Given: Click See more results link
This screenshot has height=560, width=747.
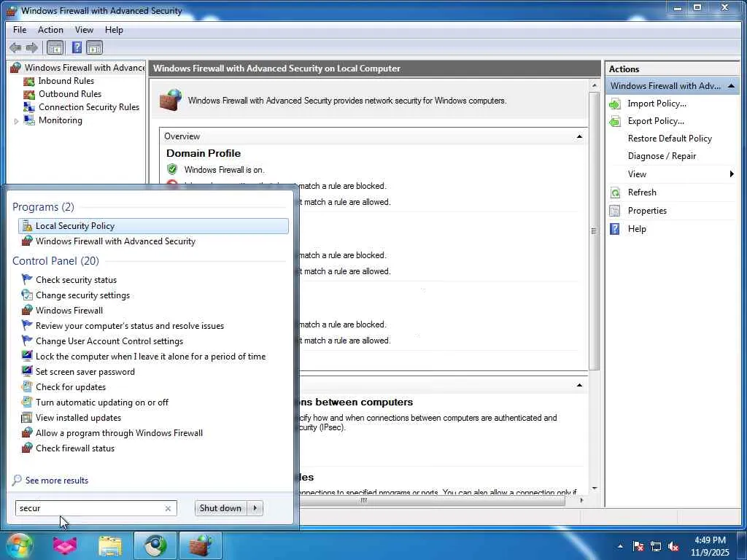Looking at the screenshot, I should coord(57,481).
